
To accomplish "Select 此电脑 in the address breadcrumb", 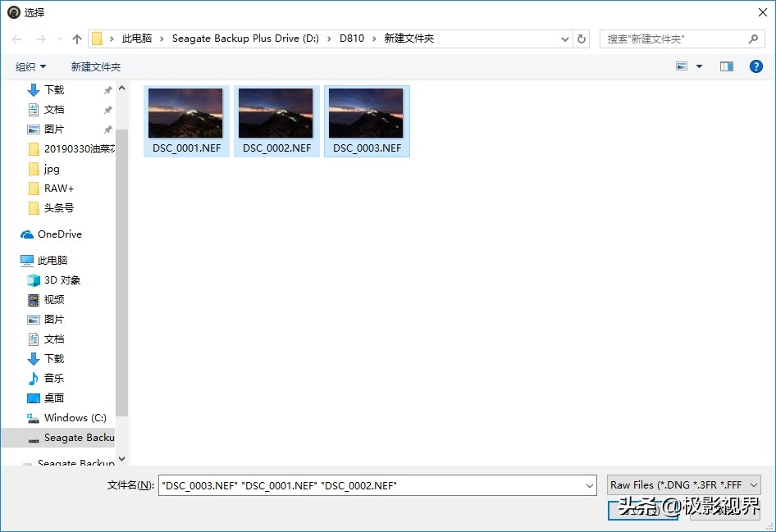I will pos(137,39).
